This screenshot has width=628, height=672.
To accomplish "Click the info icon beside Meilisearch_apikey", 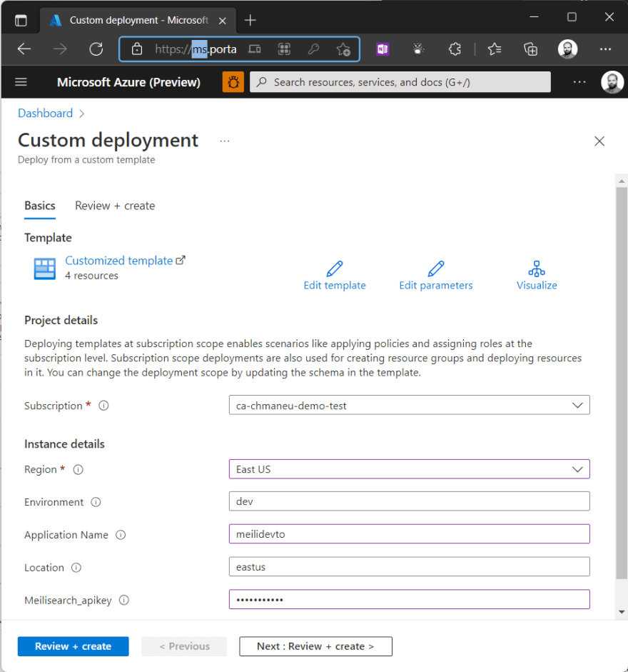I will point(124,601).
